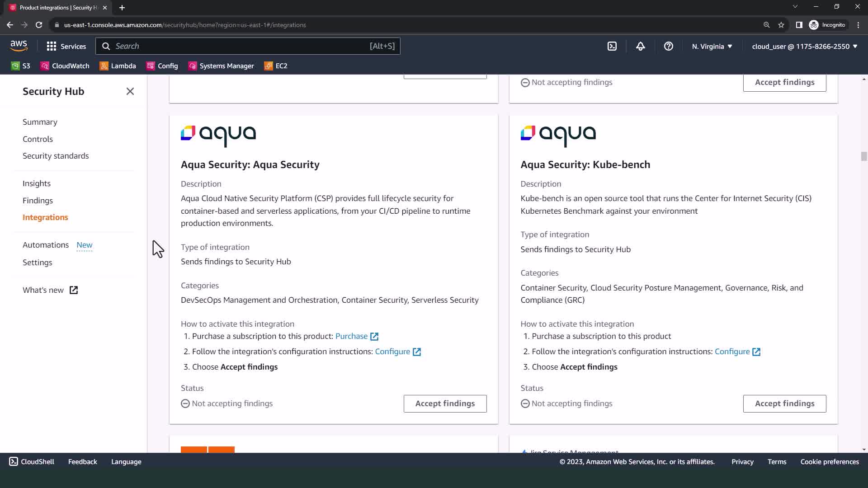Image resolution: width=868 pixels, height=488 pixels.
Task: Go to Findings in sidebar
Action: (38, 201)
